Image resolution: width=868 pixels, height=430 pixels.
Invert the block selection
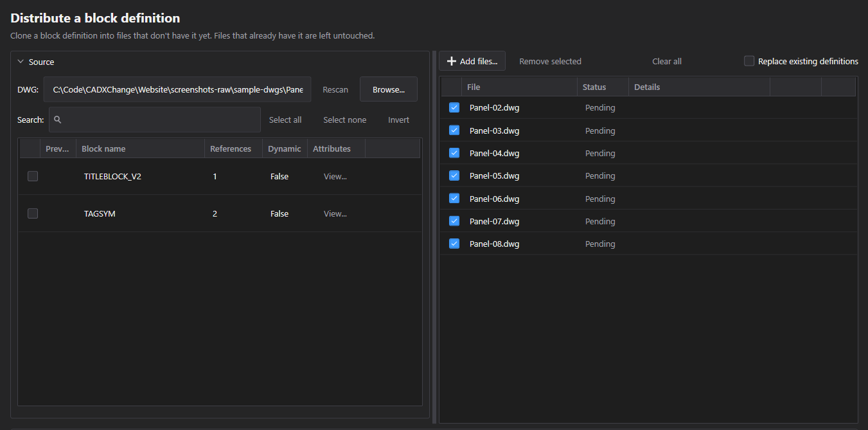[x=398, y=120]
